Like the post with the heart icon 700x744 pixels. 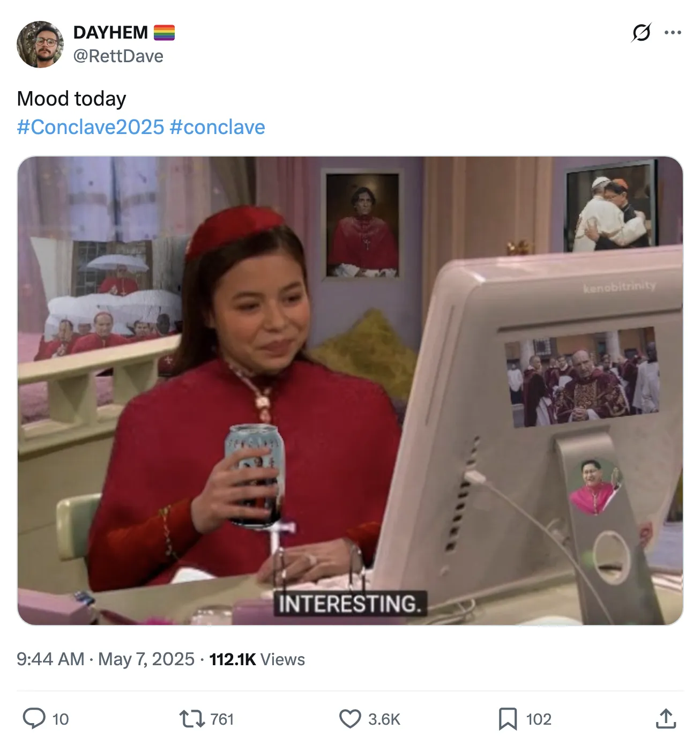pyautogui.click(x=350, y=718)
